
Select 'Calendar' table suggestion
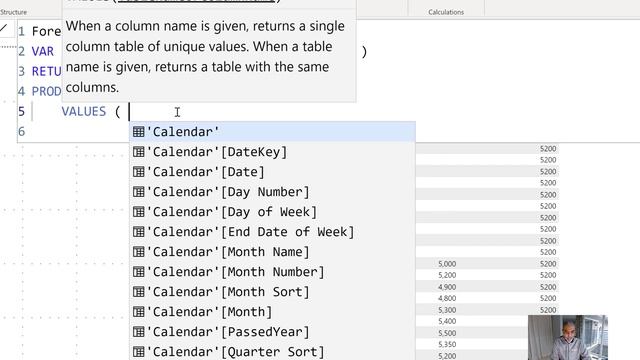pyautogui.click(x=272, y=132)
